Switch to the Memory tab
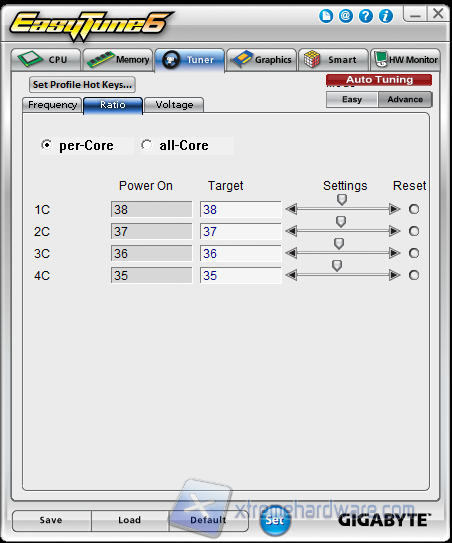The width and height of the screenshot is (452, 543). (118, 60)
